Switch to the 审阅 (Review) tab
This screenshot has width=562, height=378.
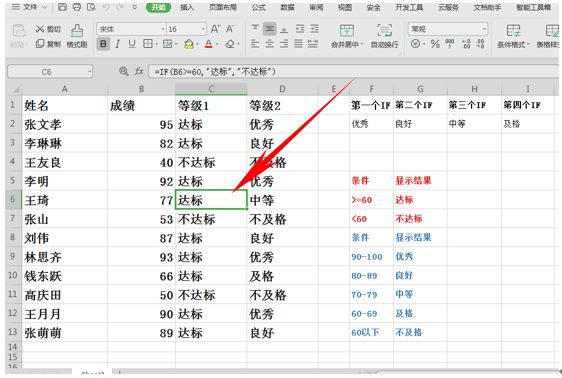(316, 7)
